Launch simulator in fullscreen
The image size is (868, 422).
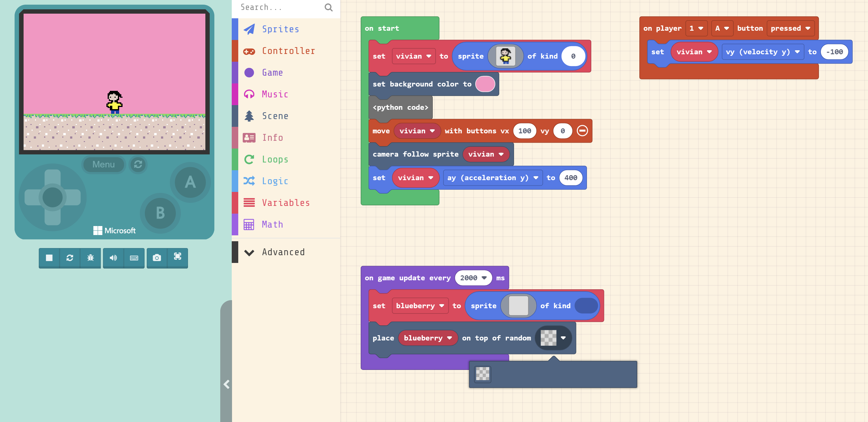(177, 258)
